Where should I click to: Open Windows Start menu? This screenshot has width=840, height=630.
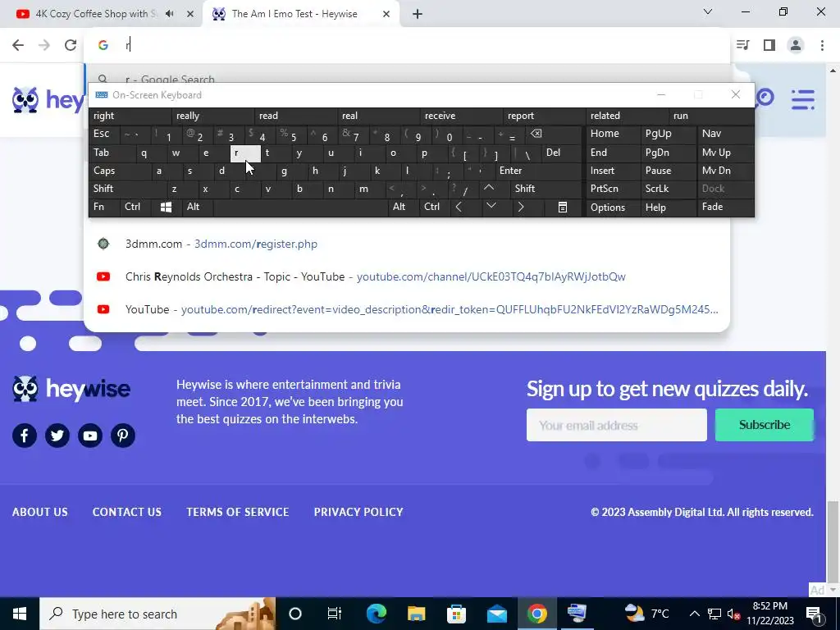coord(20,614)
